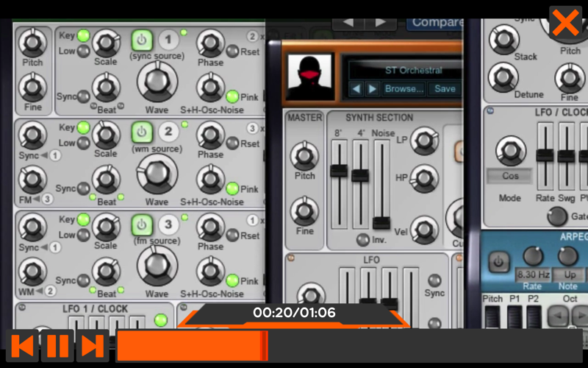
Task: Click sync source selector 1 on oscillator 2
Action: pos(55,155)
